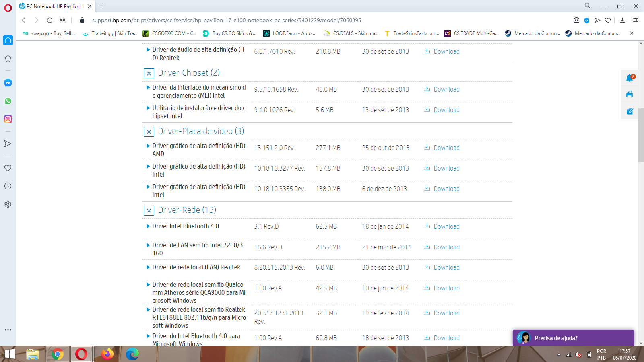Click page vertical scrollbar thumb
Image resolution: width=644 pixels, height=362 pixels.
tap(641, 135)
